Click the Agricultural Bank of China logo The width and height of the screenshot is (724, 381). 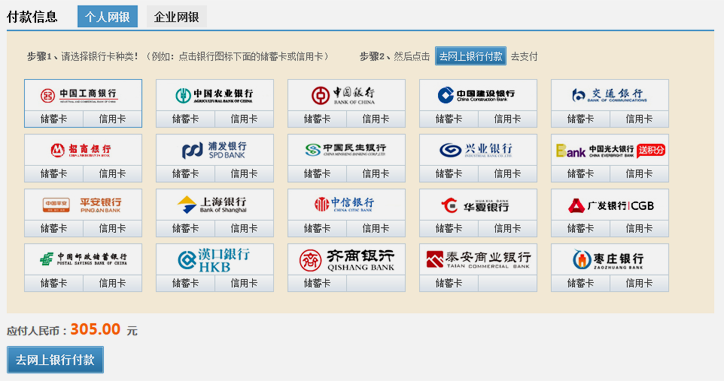[x=215, y=96]
